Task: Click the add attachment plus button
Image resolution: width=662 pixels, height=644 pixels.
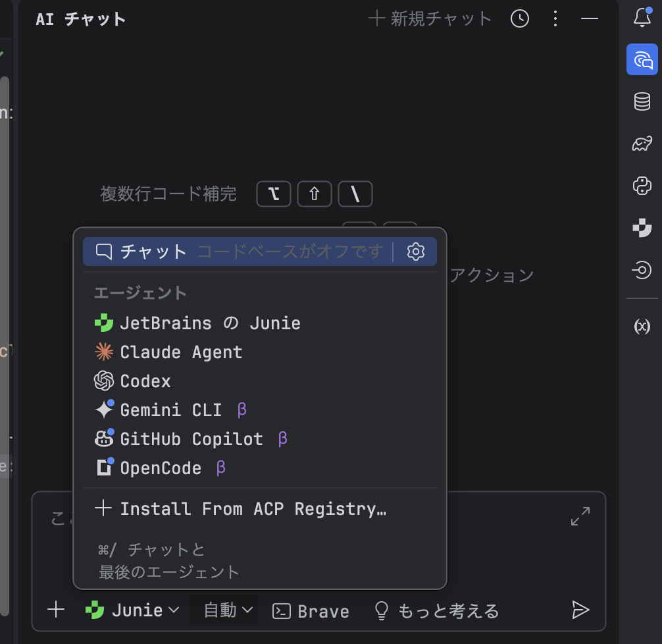Action: point(57,610)
